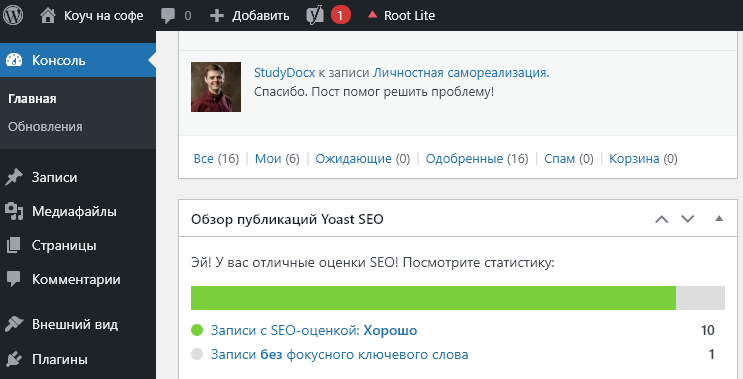Click the Медиафайлы media icon

point(14,211)
